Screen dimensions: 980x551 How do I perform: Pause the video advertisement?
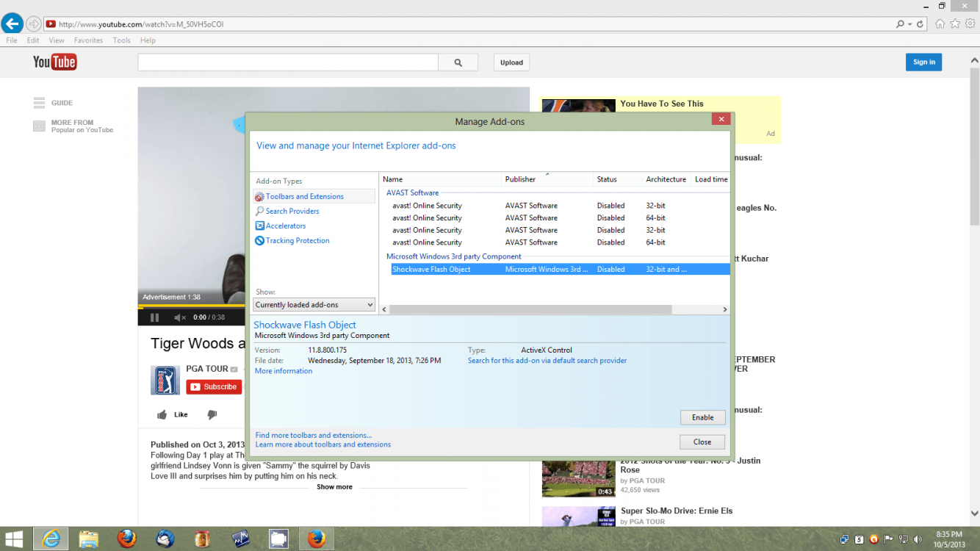coord(154,317)
